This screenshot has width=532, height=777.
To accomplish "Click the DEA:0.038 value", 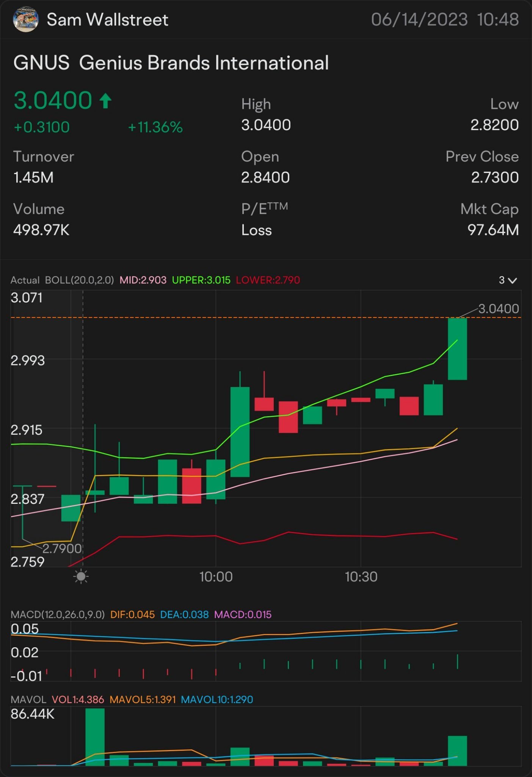I will (x=184, y=615).
